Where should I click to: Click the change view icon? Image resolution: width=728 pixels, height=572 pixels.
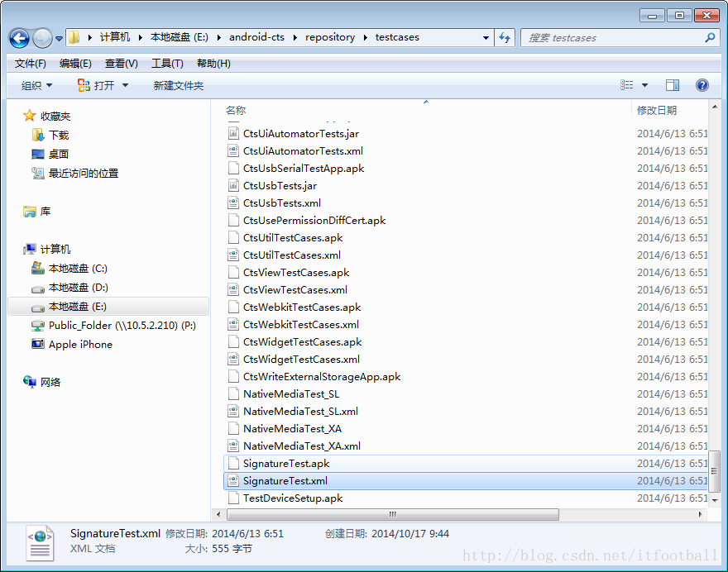coord(627,85)
